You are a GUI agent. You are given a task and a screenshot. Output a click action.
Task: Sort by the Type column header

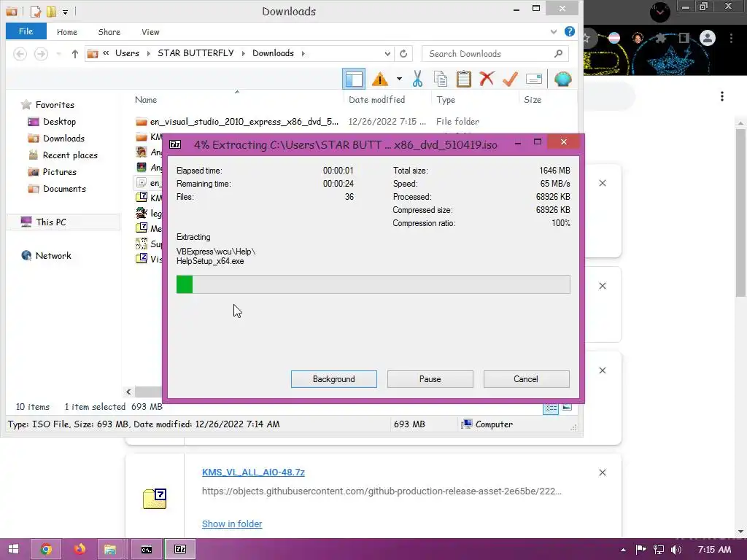click(446, 99)
